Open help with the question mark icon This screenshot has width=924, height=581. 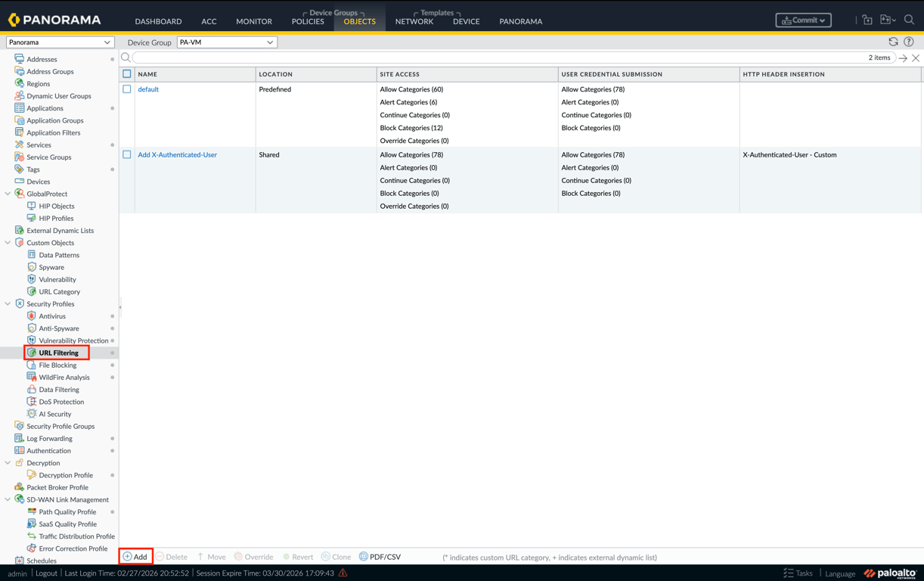pyautogui.click(x=909, y=42)
